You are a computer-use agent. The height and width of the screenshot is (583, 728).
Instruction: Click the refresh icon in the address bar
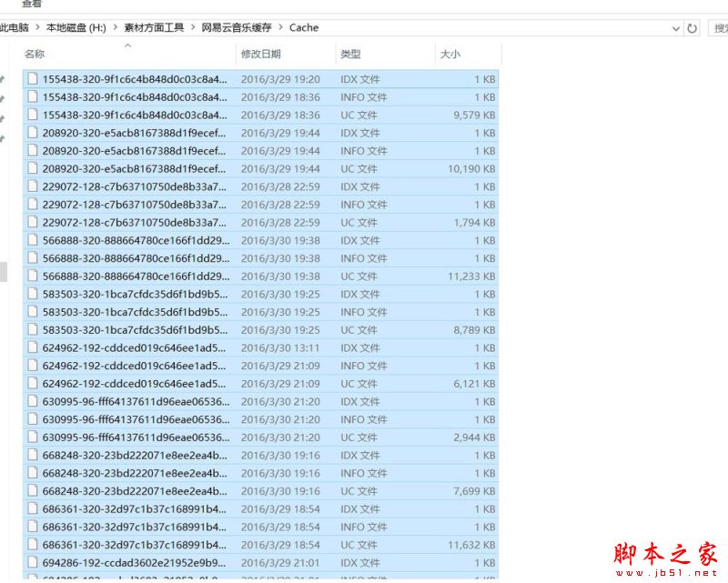tap(692, 28)
